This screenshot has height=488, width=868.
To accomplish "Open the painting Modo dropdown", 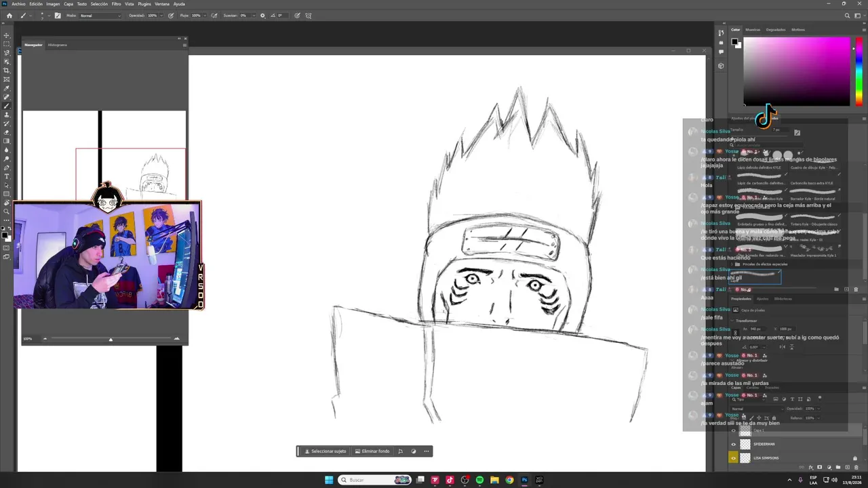I will coord(100,16).
